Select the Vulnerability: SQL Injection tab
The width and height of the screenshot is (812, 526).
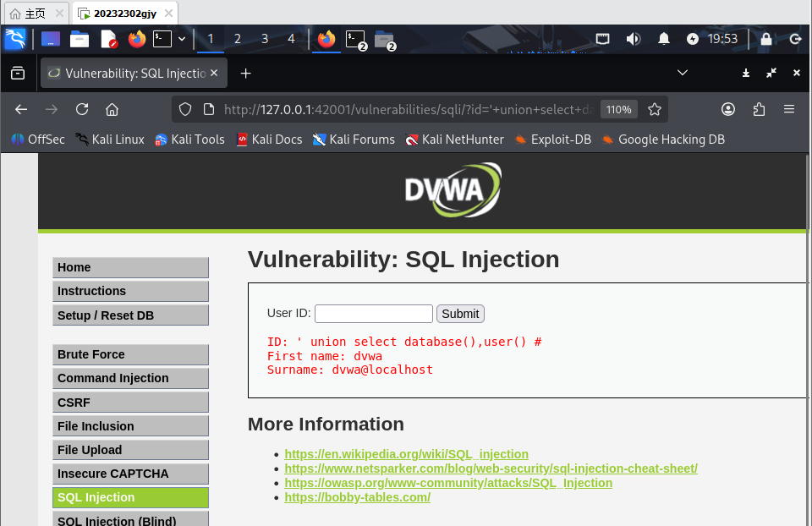134,74
